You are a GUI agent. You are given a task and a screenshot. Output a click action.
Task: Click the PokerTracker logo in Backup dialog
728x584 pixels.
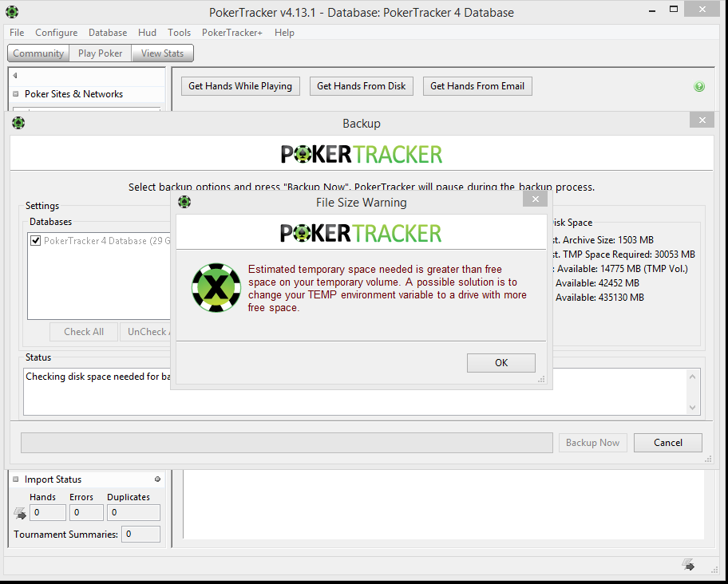pyautogui.click(x=362, y=155)
